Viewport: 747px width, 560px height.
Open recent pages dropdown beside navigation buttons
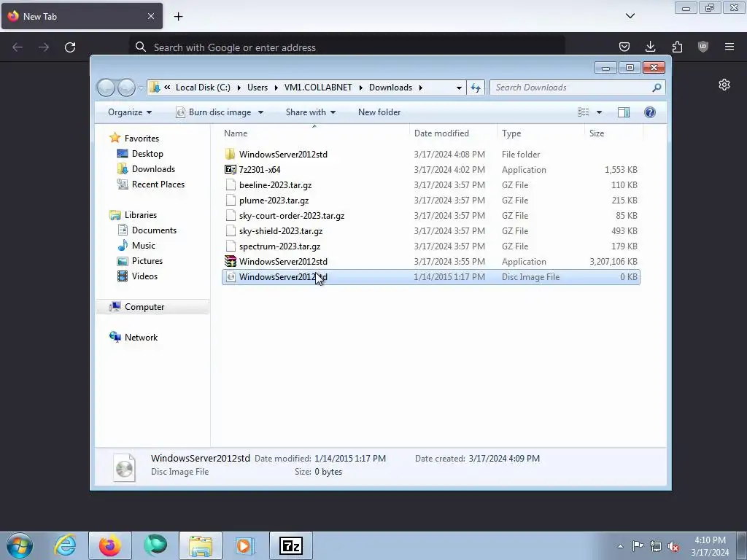pos(141,87)
